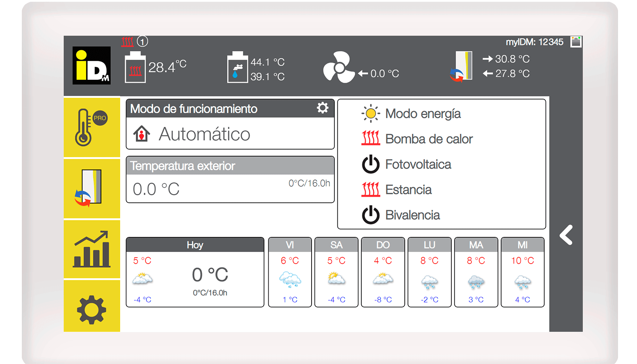Image resolution: width=637 pixels, height=364 pixels.
Task: Click the sunny cloud icon in SA card
Action: click(x=336, y=278)
